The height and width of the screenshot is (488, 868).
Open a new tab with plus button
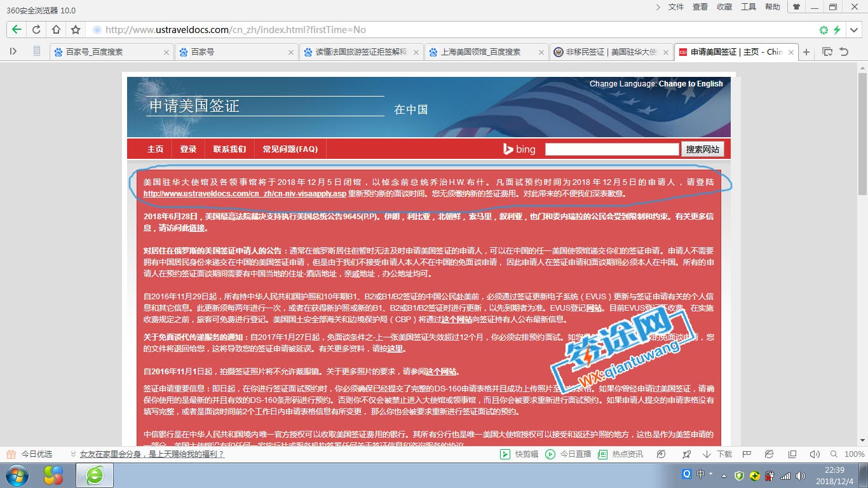pos(806,52)
